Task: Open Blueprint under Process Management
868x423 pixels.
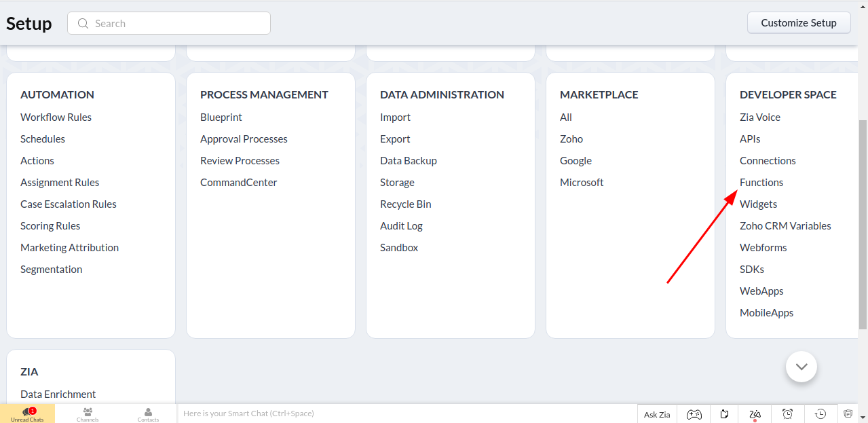Action: tap(221, 117)
